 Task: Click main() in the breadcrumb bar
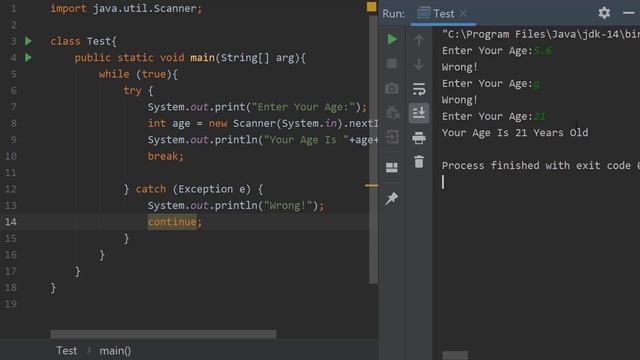click(115, 351)
